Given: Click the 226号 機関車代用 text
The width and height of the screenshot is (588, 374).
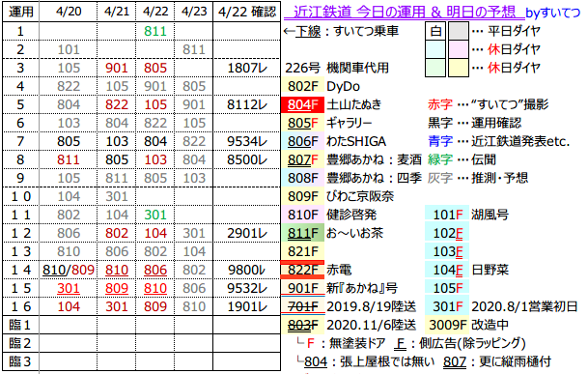Looking at the screenshot, I should click(x=337, y=68).
